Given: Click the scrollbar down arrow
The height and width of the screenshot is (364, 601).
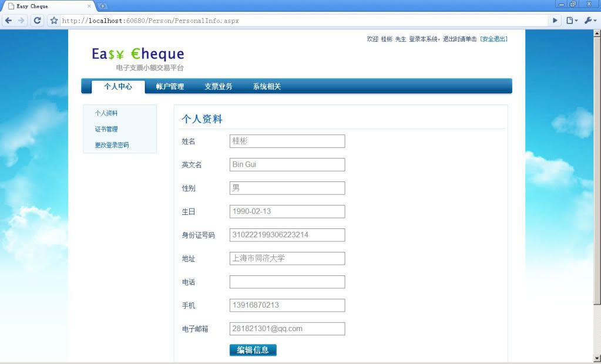Looking at the screenshot, I should tap(597, 359).
